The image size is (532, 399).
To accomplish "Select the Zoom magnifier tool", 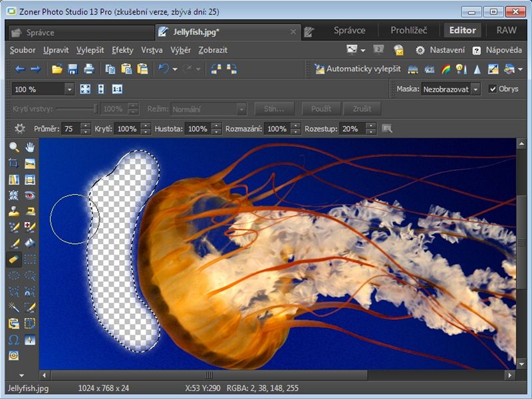I will coord(13,148).
